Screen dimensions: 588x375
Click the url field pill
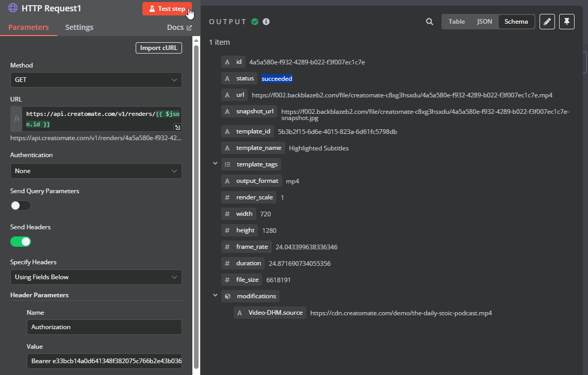pos(234,95)
